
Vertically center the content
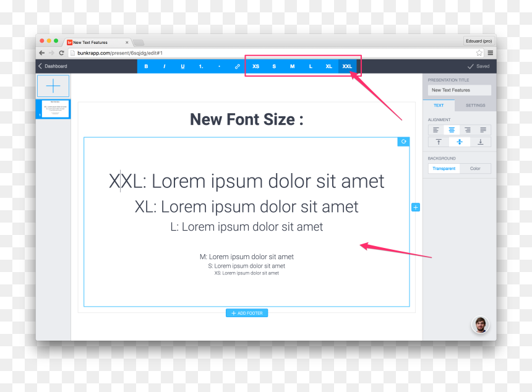tap(460, 142)
